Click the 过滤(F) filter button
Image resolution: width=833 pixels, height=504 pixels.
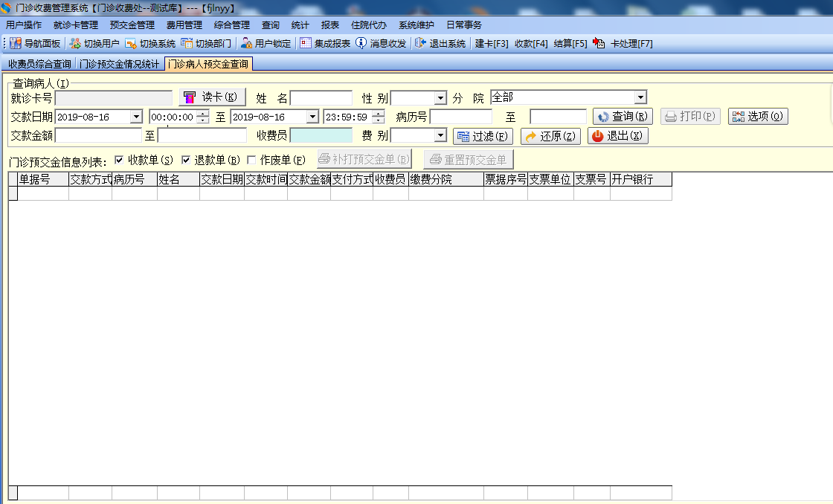click(x=483, y=137)
